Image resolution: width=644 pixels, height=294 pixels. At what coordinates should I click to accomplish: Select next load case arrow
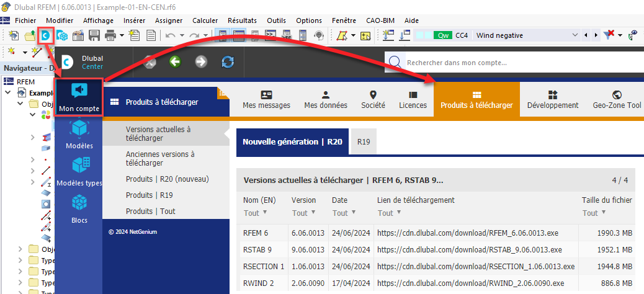coord(596,35)
